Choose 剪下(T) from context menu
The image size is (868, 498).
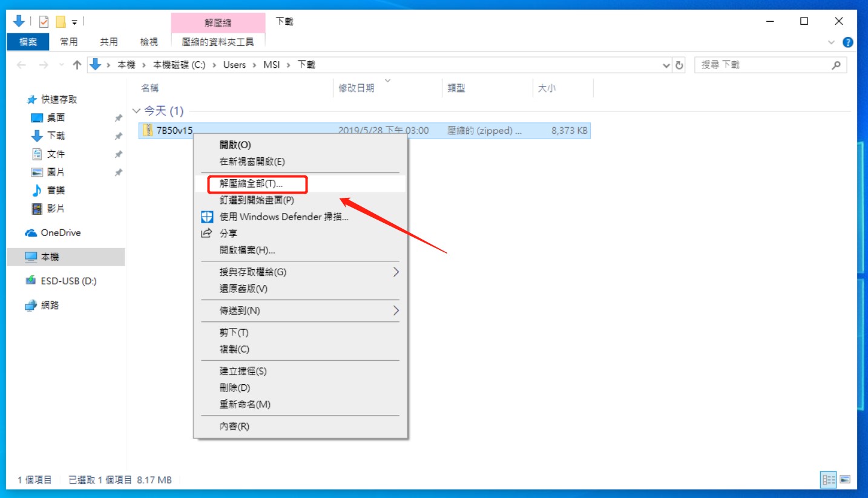pyautogui.click(x=300, y=332)
